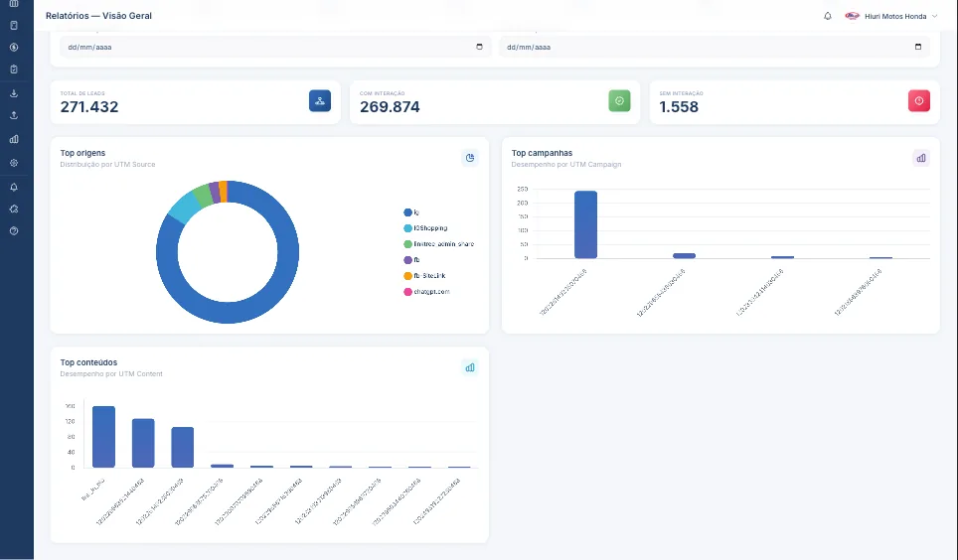Image resolution: width=958 pixels, height=560 pixels.
Task: Click the second bar in Top conteúdos chart
Action: (143, 443)
